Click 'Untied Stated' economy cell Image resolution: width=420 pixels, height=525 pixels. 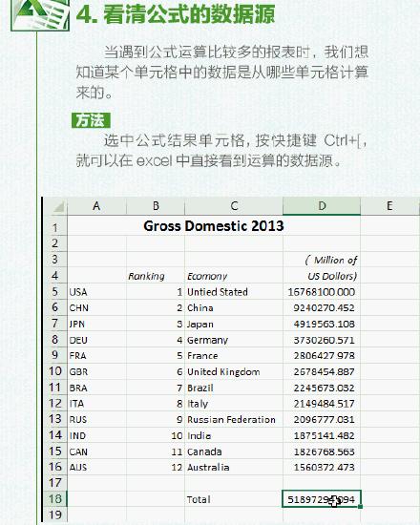point(234,292)
